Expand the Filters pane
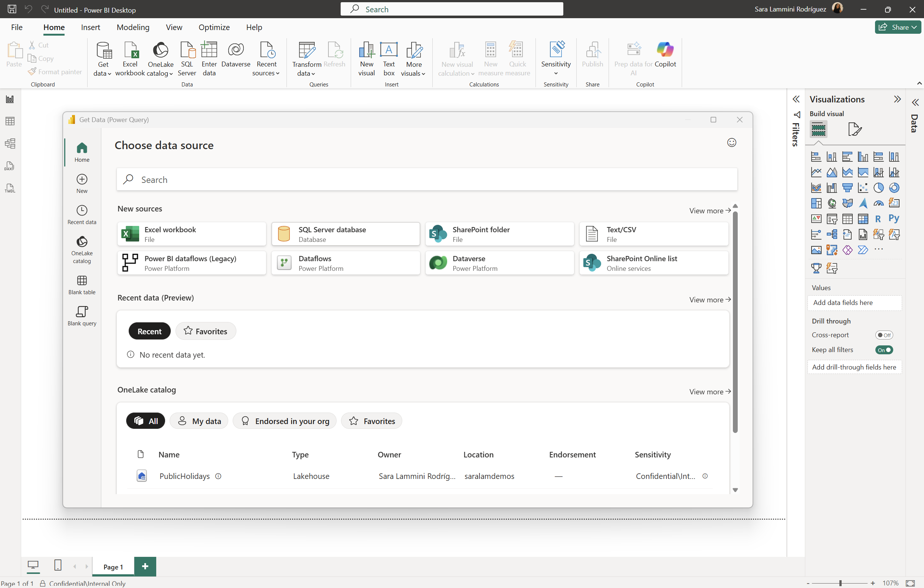This screenshot has height=588, width=924. (796, 99)
